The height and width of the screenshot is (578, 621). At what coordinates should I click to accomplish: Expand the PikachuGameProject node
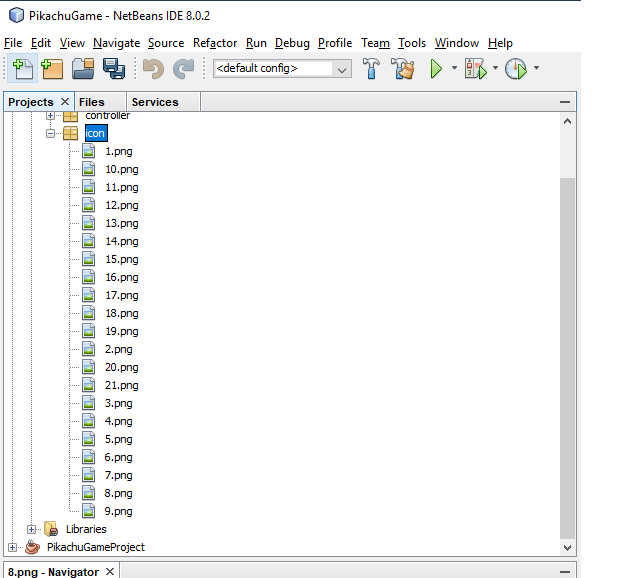click(13, 547)
